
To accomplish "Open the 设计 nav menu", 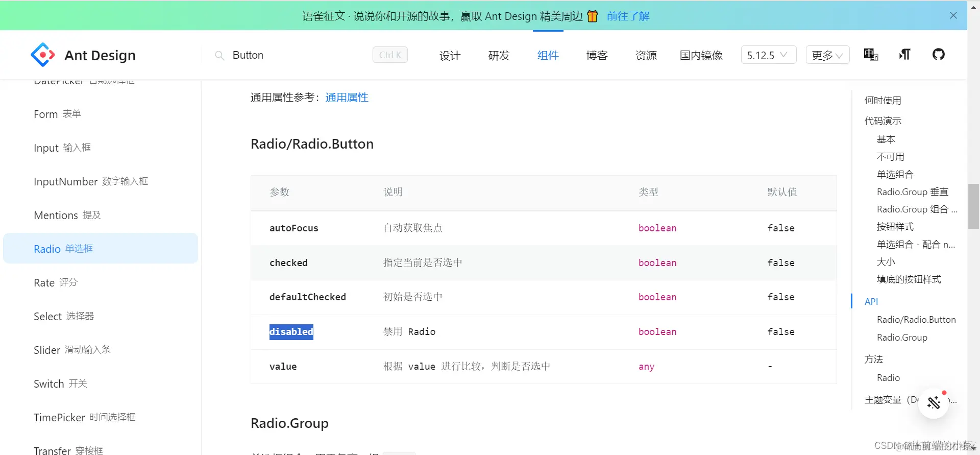I will pos(450,55).
